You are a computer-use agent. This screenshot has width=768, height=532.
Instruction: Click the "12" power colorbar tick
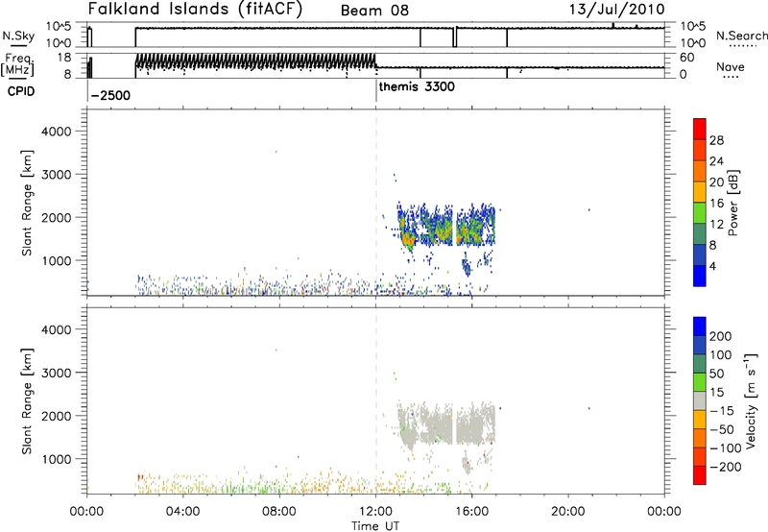pos(716,225)
